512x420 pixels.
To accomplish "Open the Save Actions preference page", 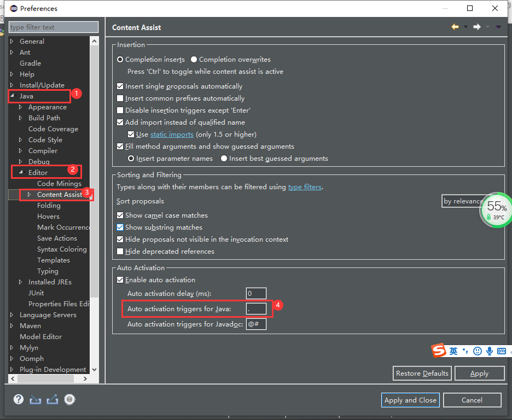I will click(57, 238).
